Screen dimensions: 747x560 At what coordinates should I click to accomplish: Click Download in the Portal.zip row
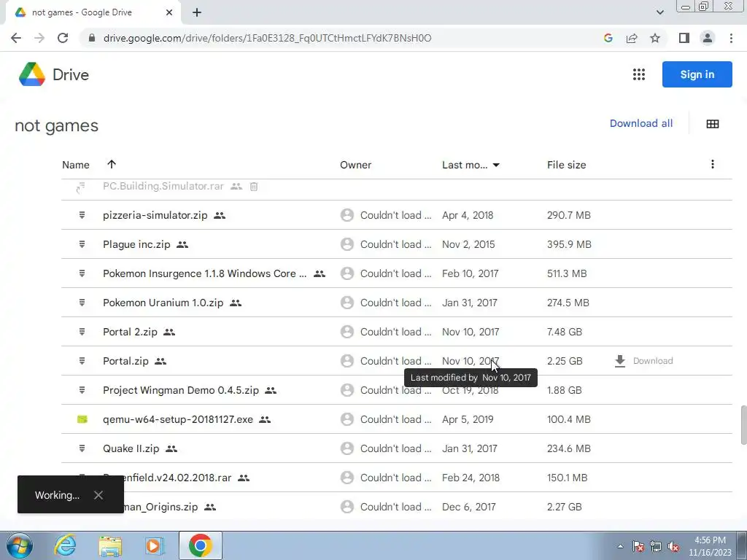click(x=653, y=361)
